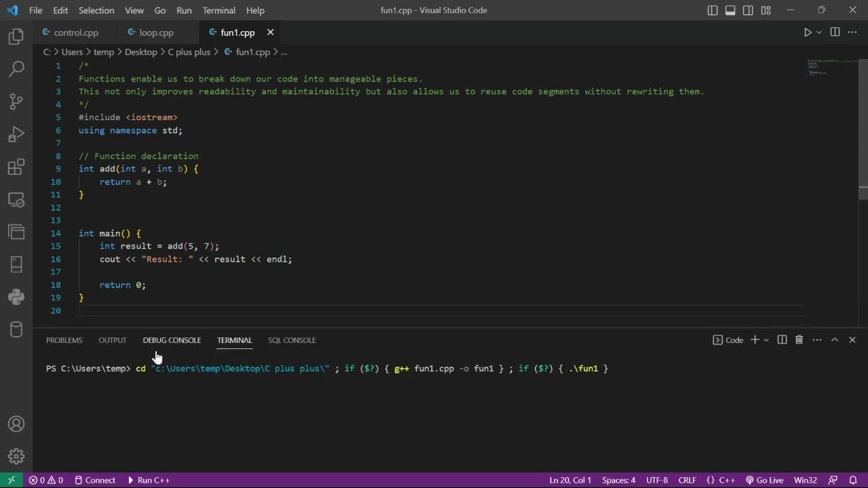This screenshot has width=868, height=488.
Task: Open the Python icon in activity bar
Action: click(x=16, y=297)
